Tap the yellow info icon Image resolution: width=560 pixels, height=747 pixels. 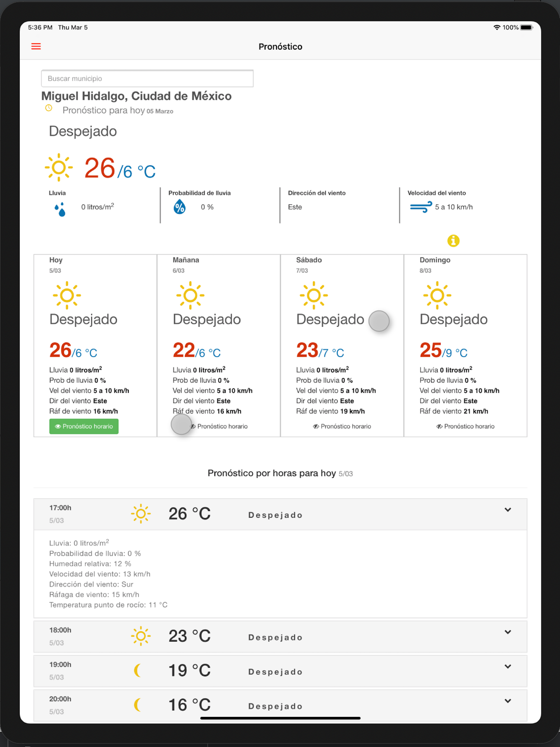453,241
